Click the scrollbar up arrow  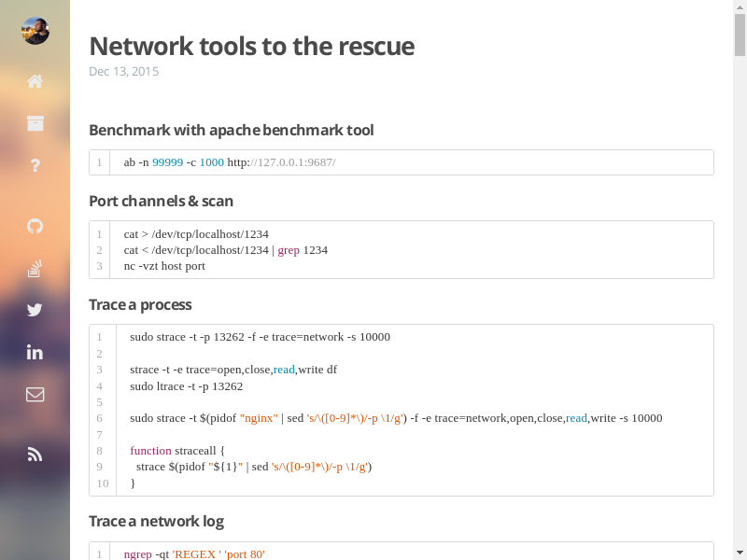[740, 7]
